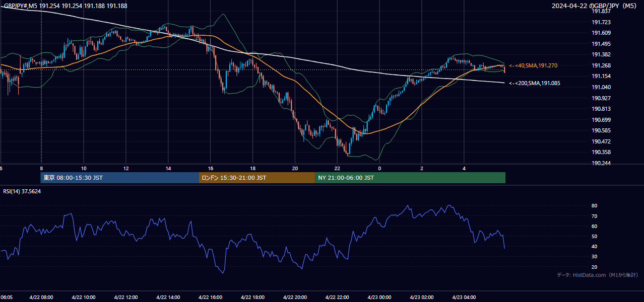Click the RSI 70 level label
The width and height of the screenshot is (644, 302).
[594, 216]
